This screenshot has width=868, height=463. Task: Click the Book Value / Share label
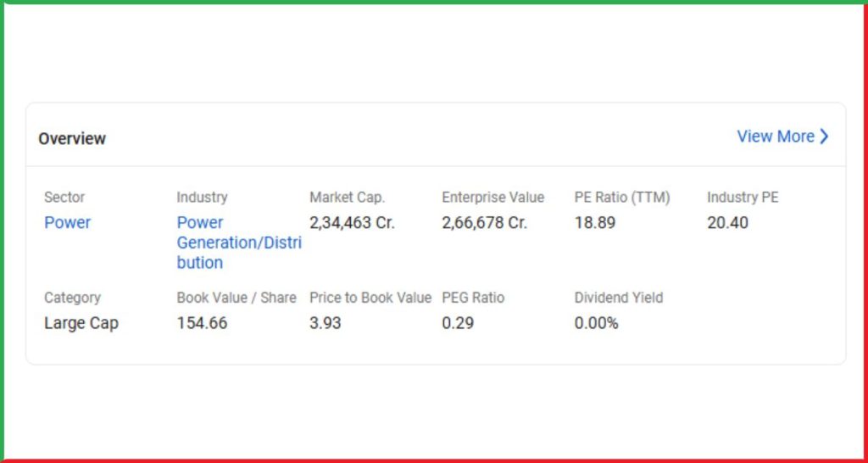click(236, 298)
